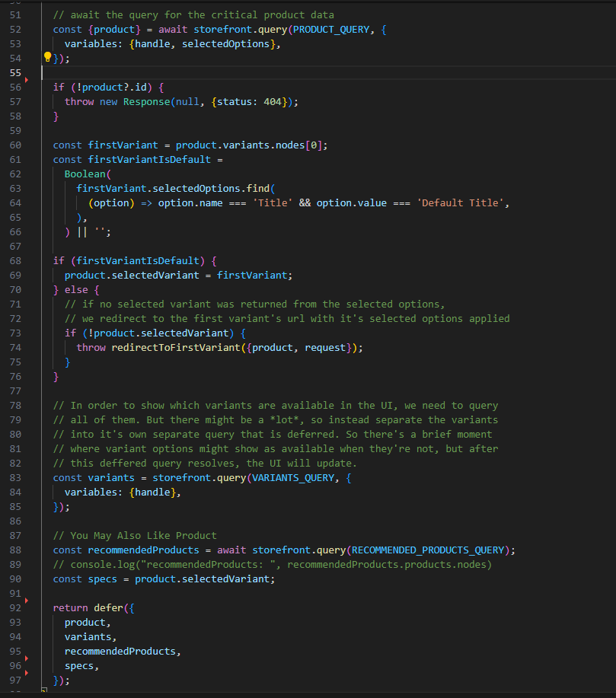The width and height of the screenshot is (616, 698).
Task: Click 'selectedOptions' in the variables line 53
Action: (226, 44)
